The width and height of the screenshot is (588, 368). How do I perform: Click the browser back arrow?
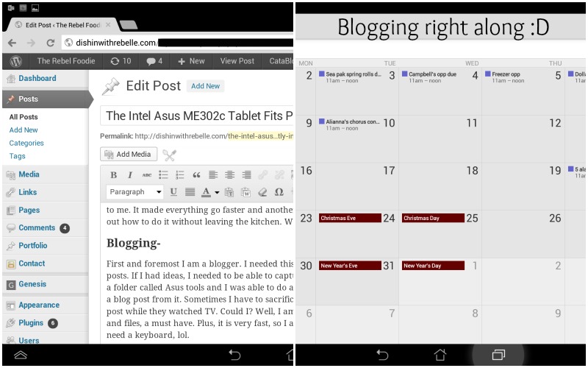click(12, 43)
